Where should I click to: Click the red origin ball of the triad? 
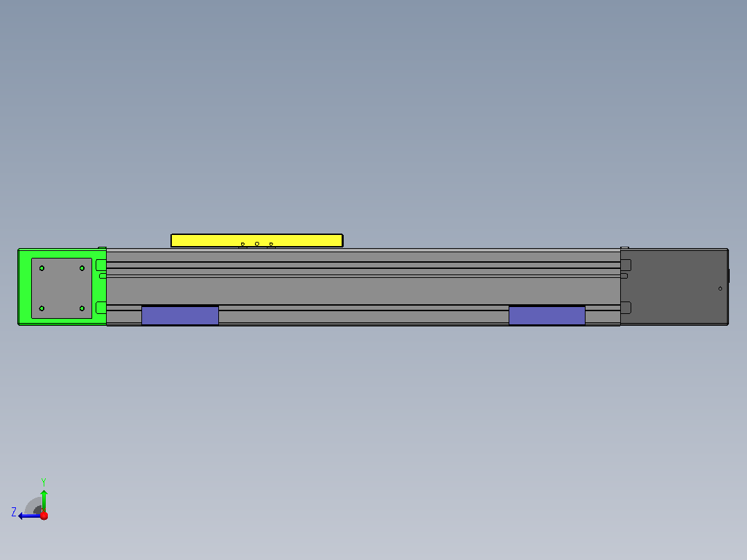click(44, 516)
